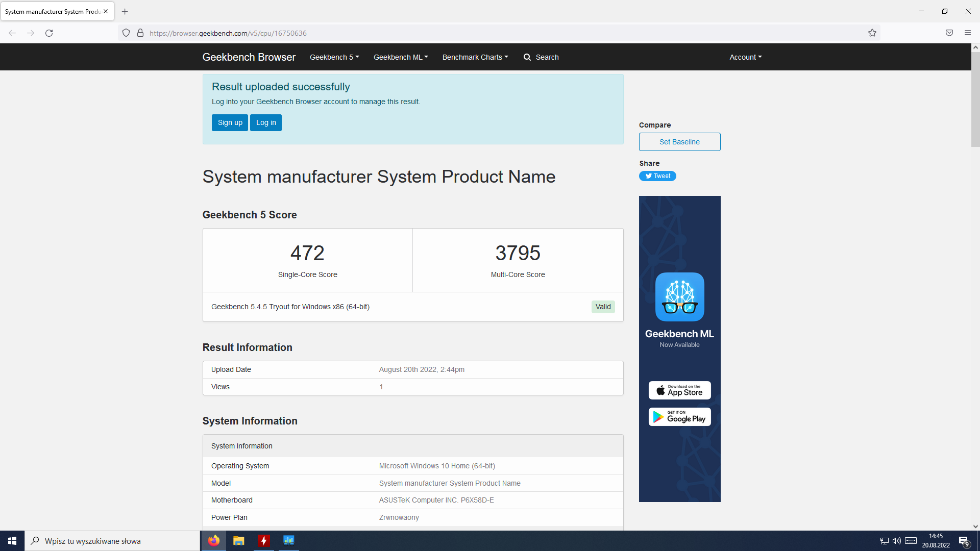Viewport: 980px width, 551px height.
Task: Open a new tab with the plus icon
Action: tap(125, 11)
